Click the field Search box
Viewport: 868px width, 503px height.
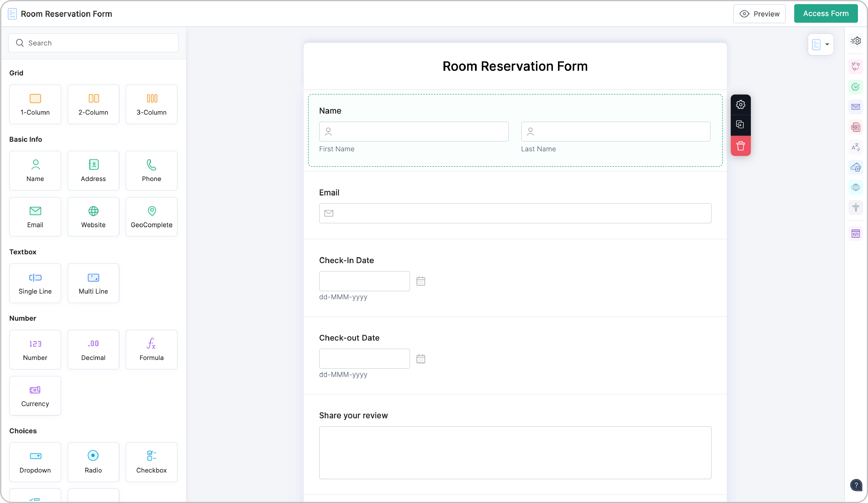tap(93, 43)
